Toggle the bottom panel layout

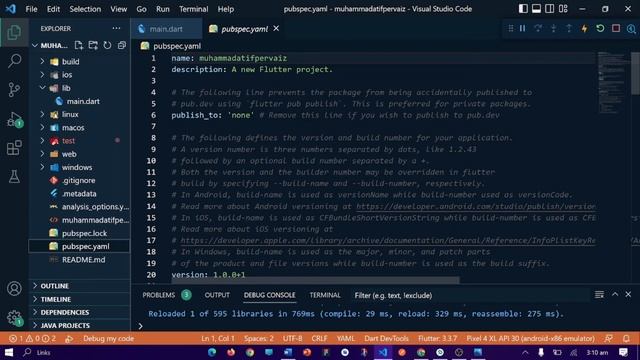point(536,9)
